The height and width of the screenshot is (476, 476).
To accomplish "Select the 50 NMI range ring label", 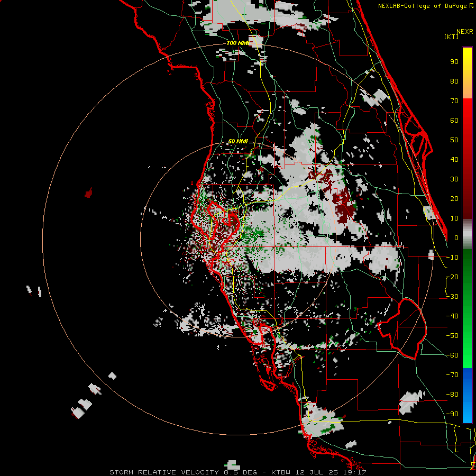I will 237,141.
